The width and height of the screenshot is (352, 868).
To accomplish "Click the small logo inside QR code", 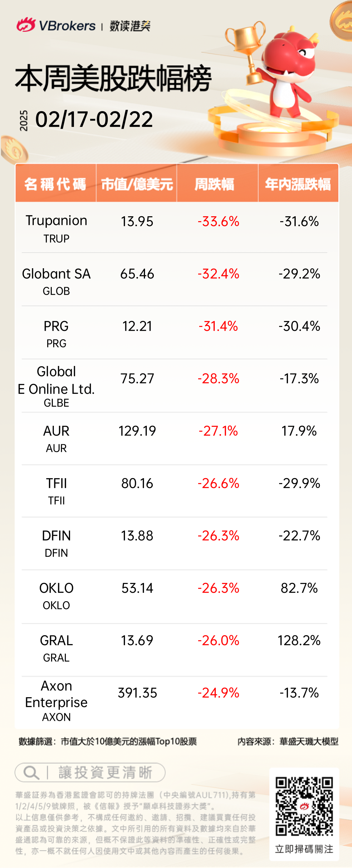I will click(304, 806).
